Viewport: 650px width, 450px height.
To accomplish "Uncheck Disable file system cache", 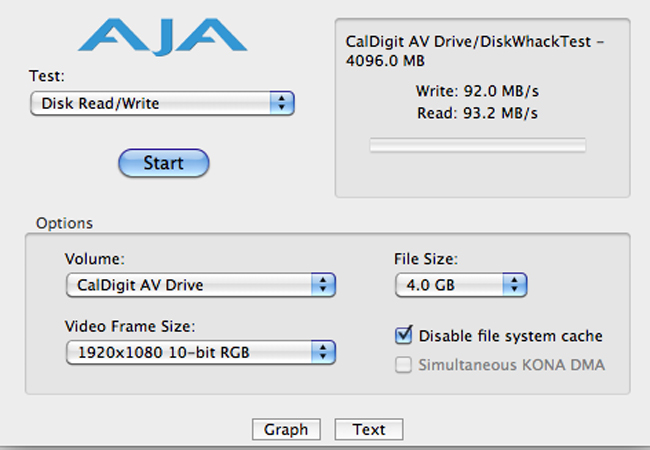I will pyautogui.click(x=404, y=335).
